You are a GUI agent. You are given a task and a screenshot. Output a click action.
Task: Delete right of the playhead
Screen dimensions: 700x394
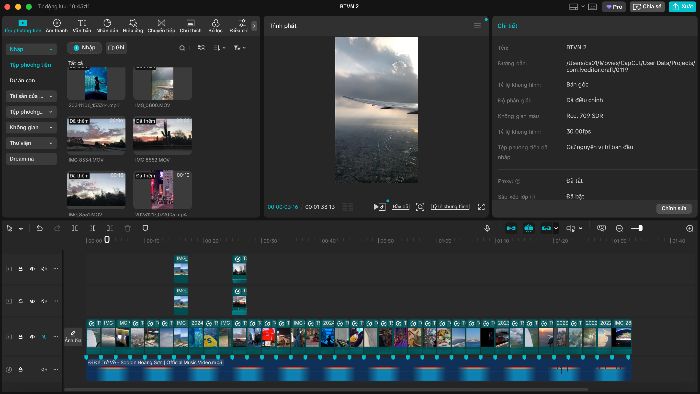coord(110,228)
